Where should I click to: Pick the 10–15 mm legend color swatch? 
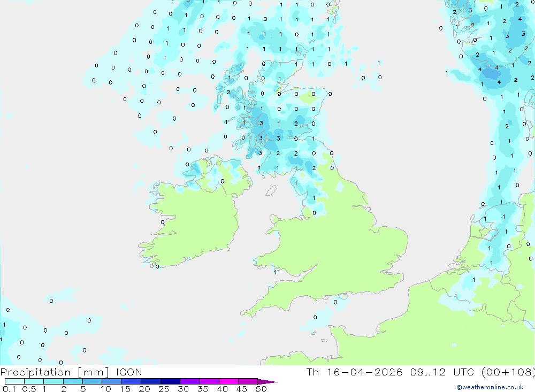[x=112, y=381]
